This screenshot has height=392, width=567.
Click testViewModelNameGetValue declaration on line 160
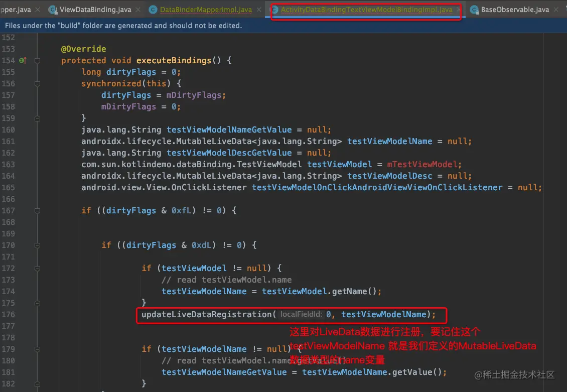pyautogui.click(x=229, y=129)
